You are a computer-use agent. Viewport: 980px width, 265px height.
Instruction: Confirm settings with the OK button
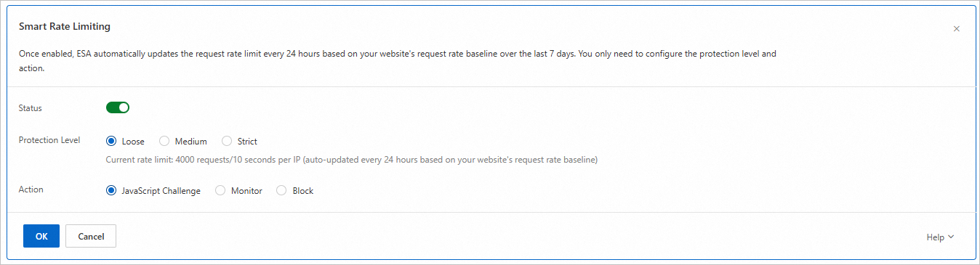pyautogui.click(x=41, y=236)
